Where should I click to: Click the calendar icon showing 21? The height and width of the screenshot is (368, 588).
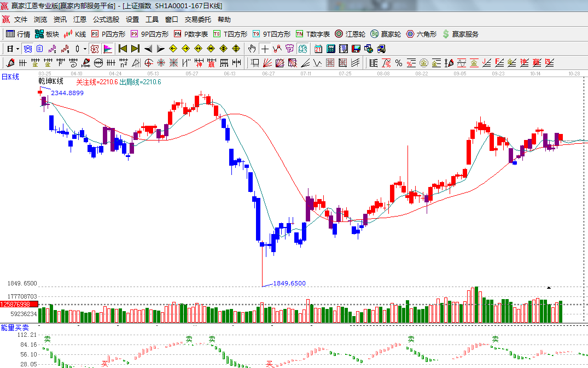tap(318, 49)
